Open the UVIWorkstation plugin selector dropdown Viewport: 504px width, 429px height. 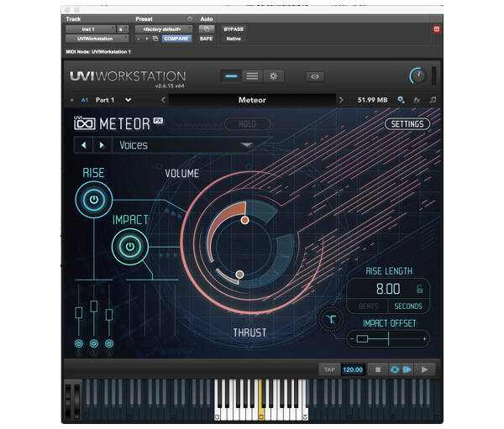(x=97, y=39)
